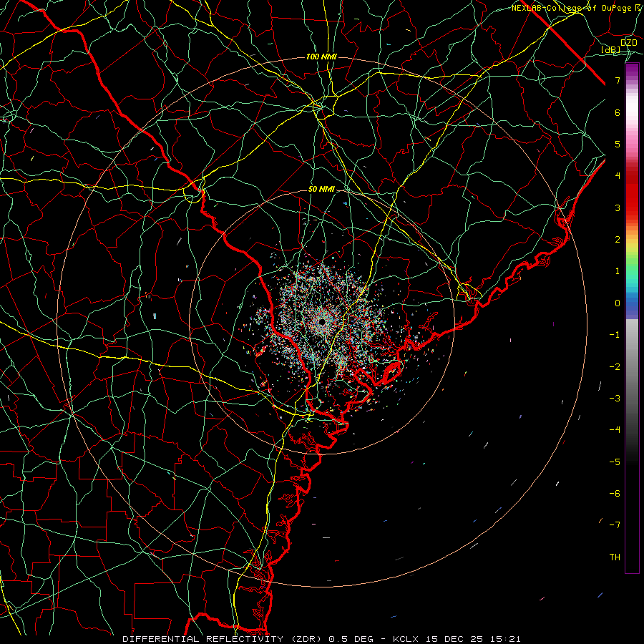Viewport: 644px width, 644px height.
Task: Click the 0 value on the dB scale
Action: [618, 303]
